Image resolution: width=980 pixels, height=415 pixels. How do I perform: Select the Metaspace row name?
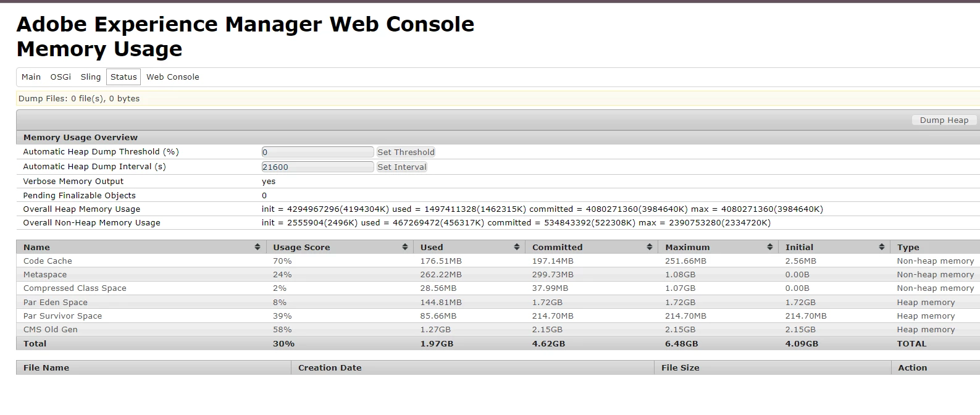tap(45, 275)
